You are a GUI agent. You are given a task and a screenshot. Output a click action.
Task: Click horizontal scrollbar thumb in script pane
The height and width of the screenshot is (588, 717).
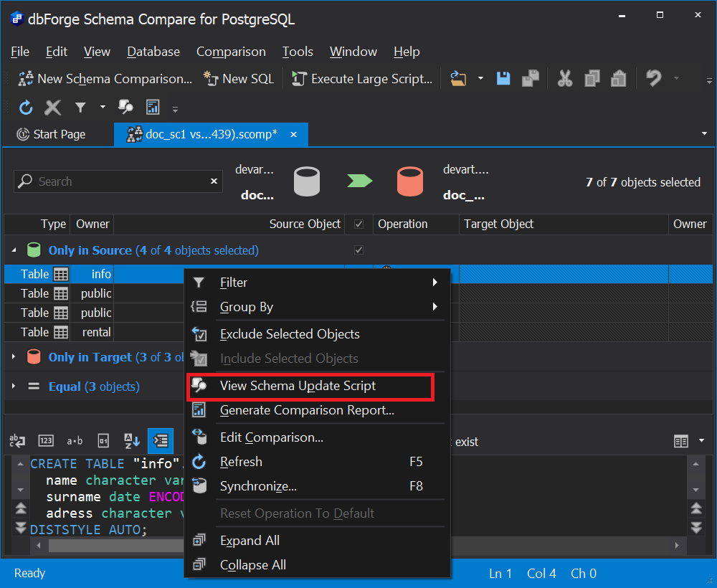click(x=116, y=545)
